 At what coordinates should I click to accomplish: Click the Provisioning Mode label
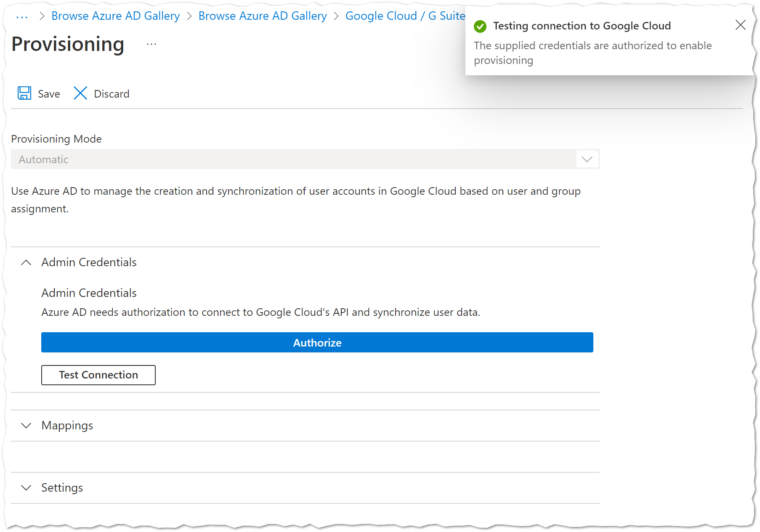pos(56,139)
